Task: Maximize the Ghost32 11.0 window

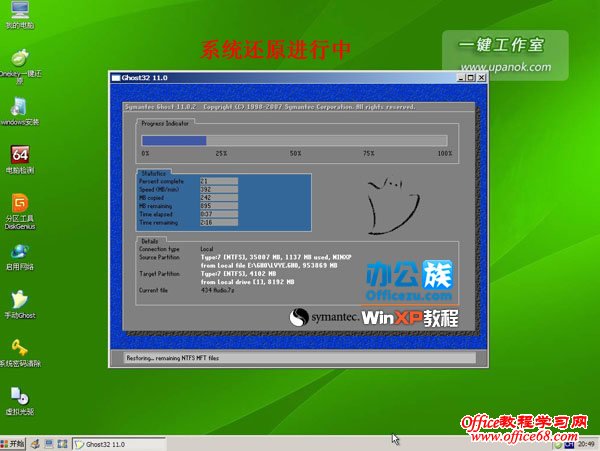Action: (471, 78)
